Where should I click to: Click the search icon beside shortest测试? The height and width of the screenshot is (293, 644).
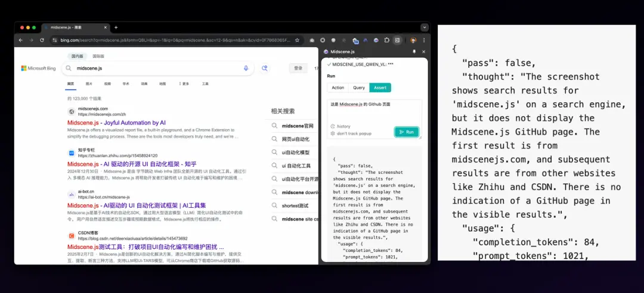coord(274,205)
